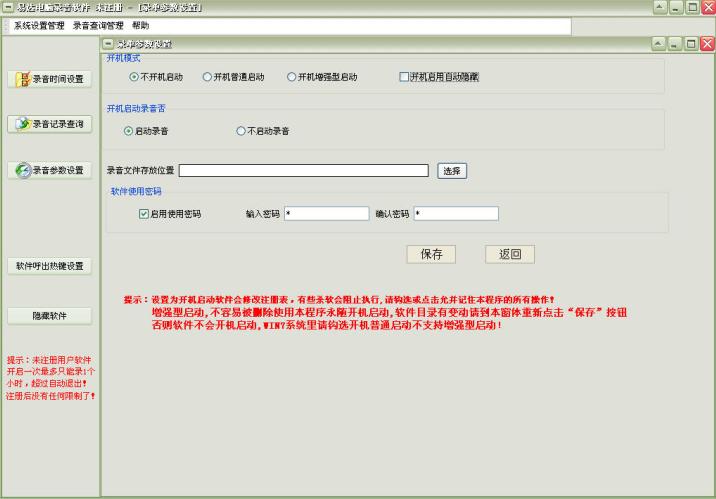Toggle the 启用使用密码 checkbox

[x=144, y=214]
